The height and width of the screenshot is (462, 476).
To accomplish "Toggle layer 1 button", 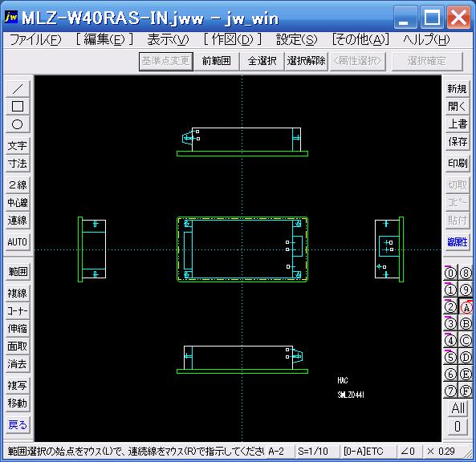I will 450,290.
